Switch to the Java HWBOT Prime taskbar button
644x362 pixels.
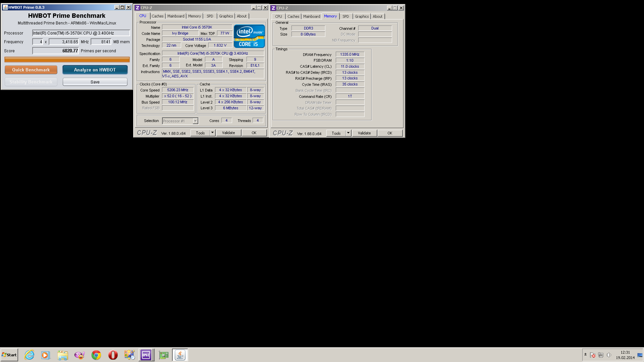180,355
